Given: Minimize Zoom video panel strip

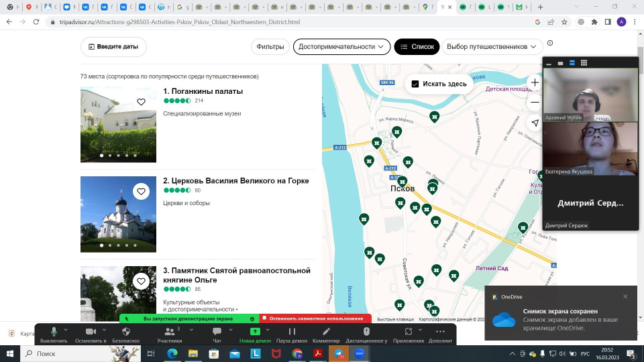Looking at the screenshot, I should pos(549,63).
